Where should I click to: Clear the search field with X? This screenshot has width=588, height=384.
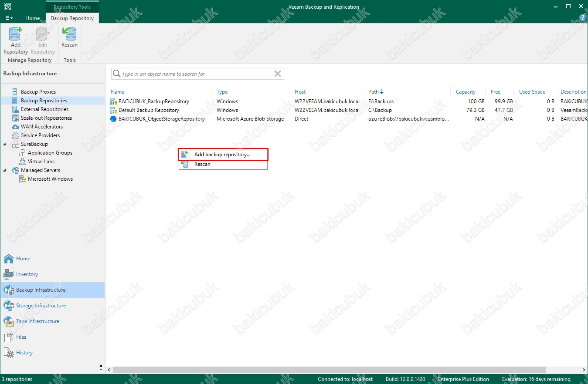click(278, 74)
